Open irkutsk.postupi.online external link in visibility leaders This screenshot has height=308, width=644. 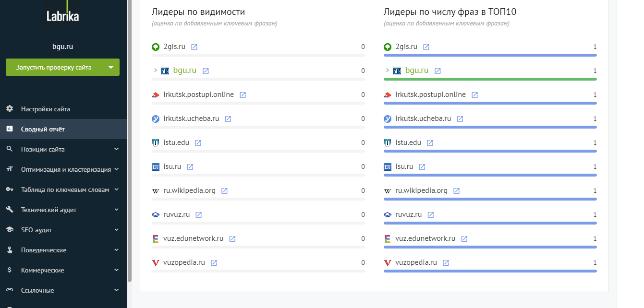coord(243,95)
